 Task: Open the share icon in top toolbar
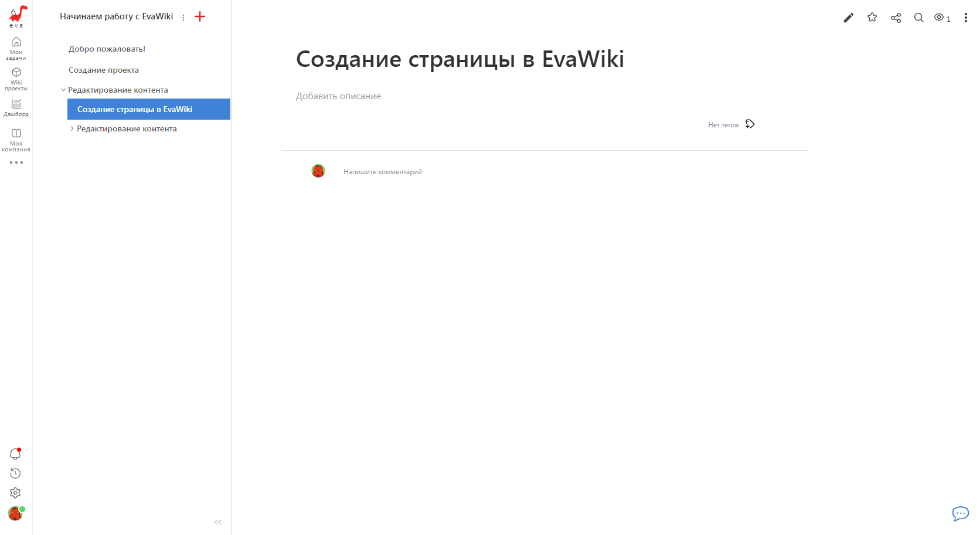[x=896, y=18]
